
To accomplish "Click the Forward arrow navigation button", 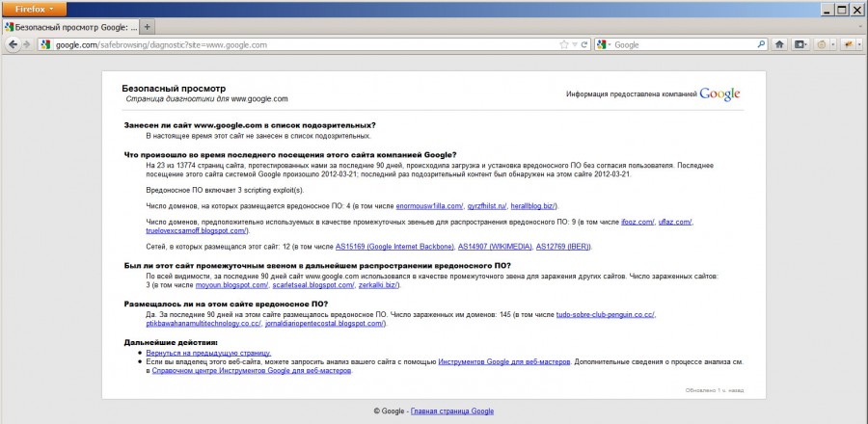I will click(x=26, y=44).
